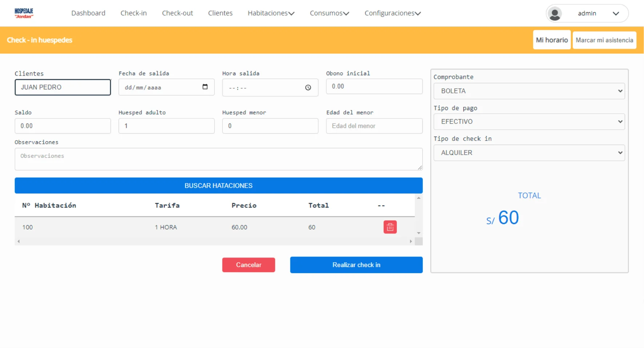Open clock picker in Hora salida
Viewport: 644px width, 348px height.
coord(308,88)
